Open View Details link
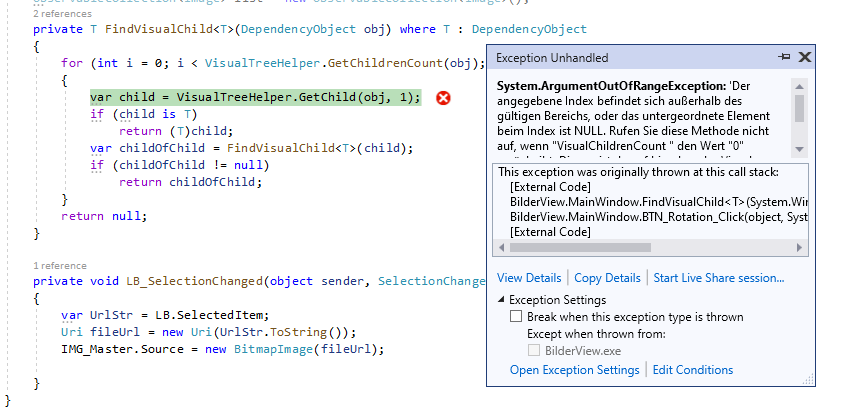Screen dimensions: 841x417 pyautogui.click(x=529, y=278)
